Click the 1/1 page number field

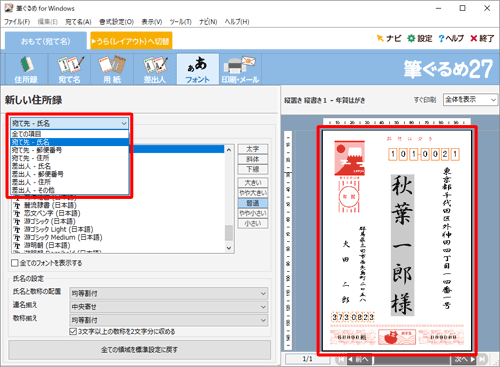click(x=307, y=359)
